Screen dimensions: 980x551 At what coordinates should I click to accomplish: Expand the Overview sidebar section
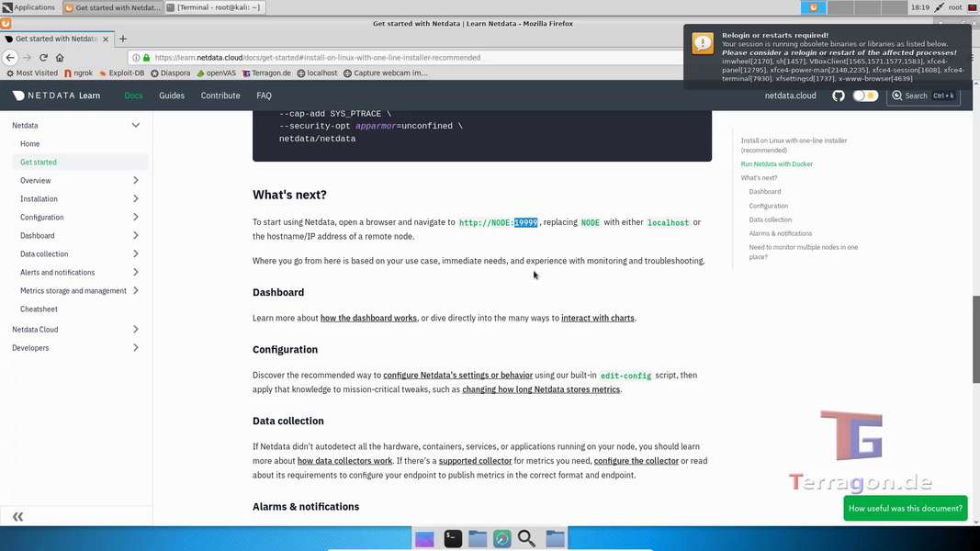click(x=136, y=181)
